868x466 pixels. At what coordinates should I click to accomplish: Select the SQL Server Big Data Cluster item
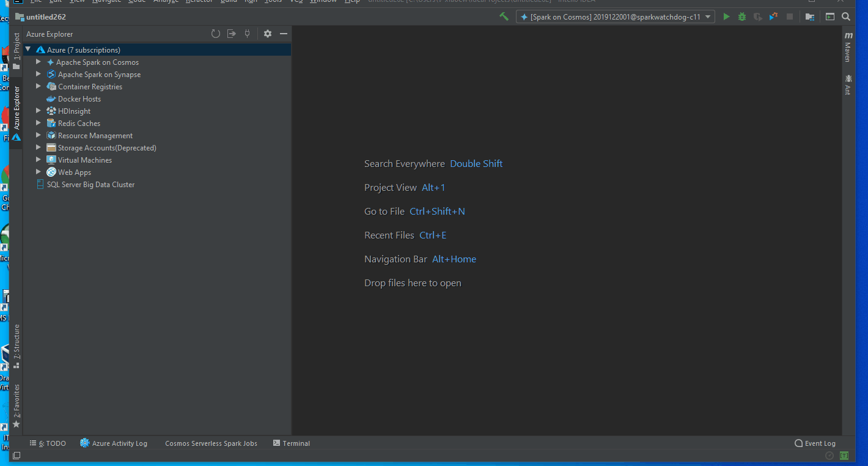tap(90, 184)
